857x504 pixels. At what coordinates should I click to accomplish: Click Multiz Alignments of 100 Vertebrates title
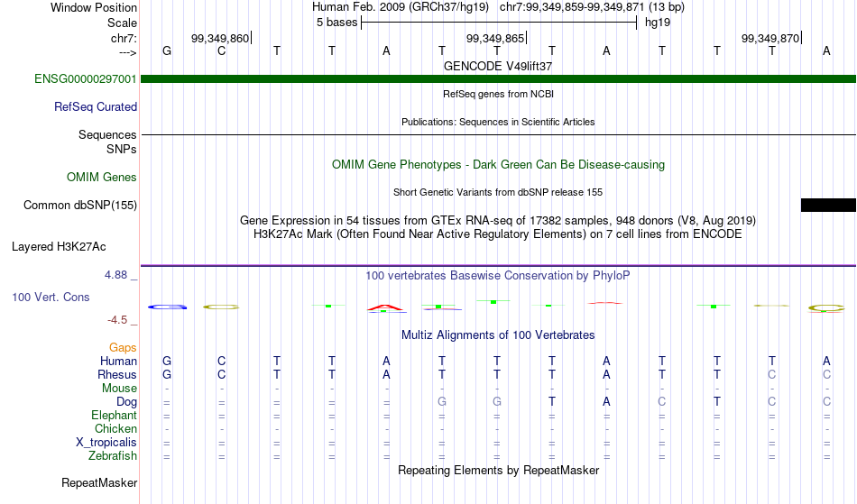[x=498, y=335]
